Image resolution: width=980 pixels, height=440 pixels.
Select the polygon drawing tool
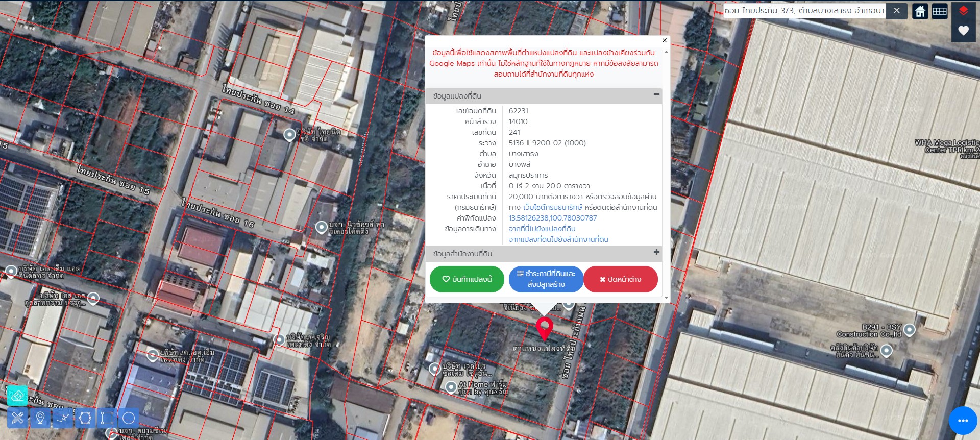pos(85,418)
